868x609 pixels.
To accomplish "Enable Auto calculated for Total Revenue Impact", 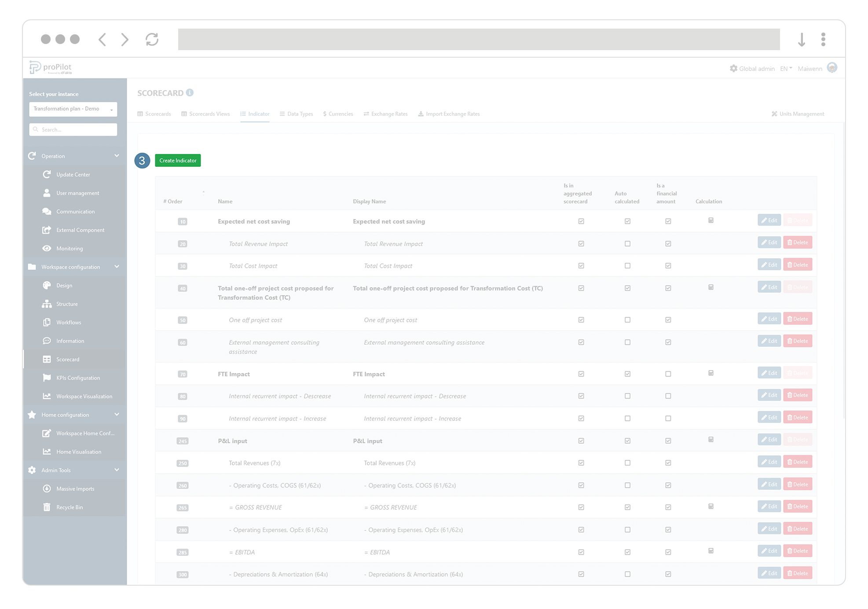I will [x=627, y=243].
